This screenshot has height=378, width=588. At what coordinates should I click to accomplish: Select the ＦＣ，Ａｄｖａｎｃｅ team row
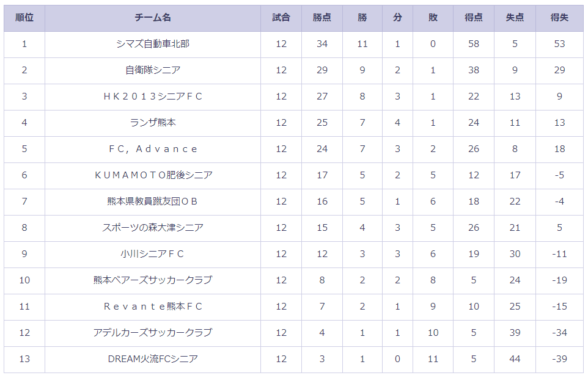coord(293,150)
